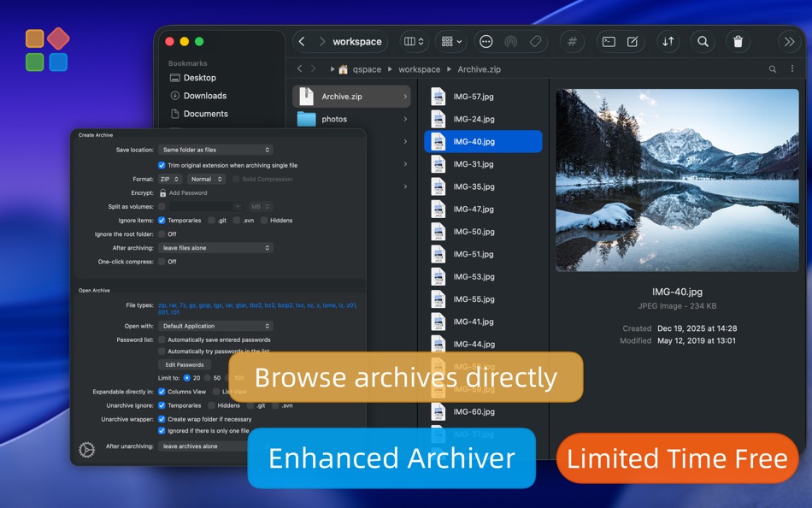
Task: Select the Tags icon in the toolbar
Action: pyautogui.click(x=536, y=41)
